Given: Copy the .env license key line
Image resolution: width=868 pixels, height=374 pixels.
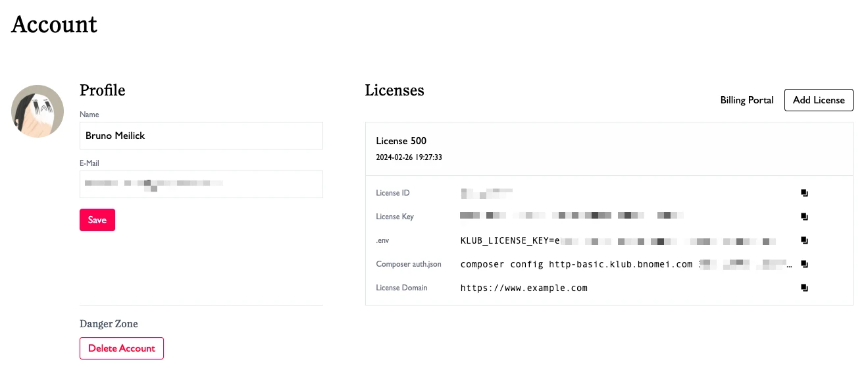Looking at the screenshot, I should coord(804,240).
